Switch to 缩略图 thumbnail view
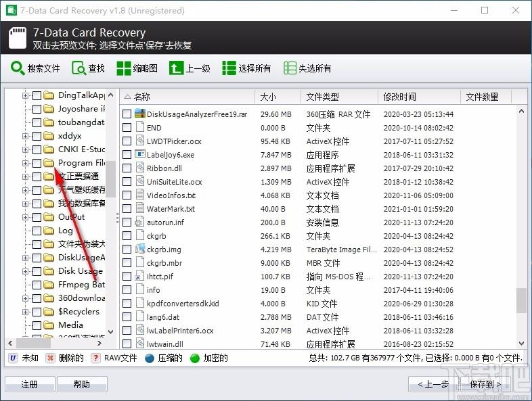532x401 pixels. coord(137,68)
